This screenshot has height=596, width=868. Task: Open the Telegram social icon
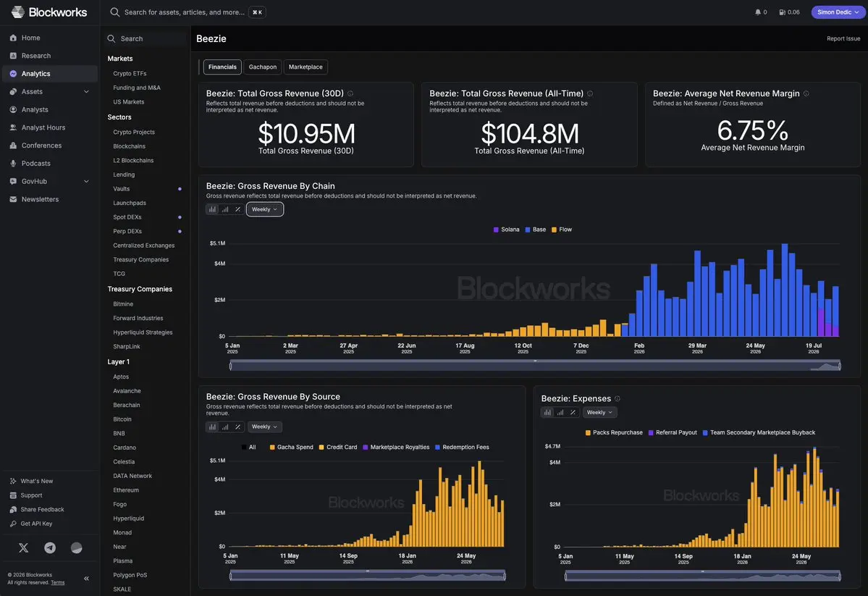[50, 547]
